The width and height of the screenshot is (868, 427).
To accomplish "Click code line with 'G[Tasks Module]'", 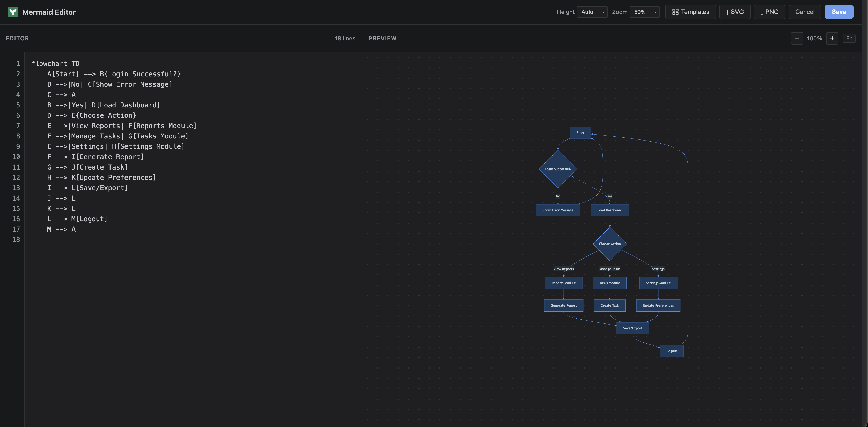I will (117, 136).
